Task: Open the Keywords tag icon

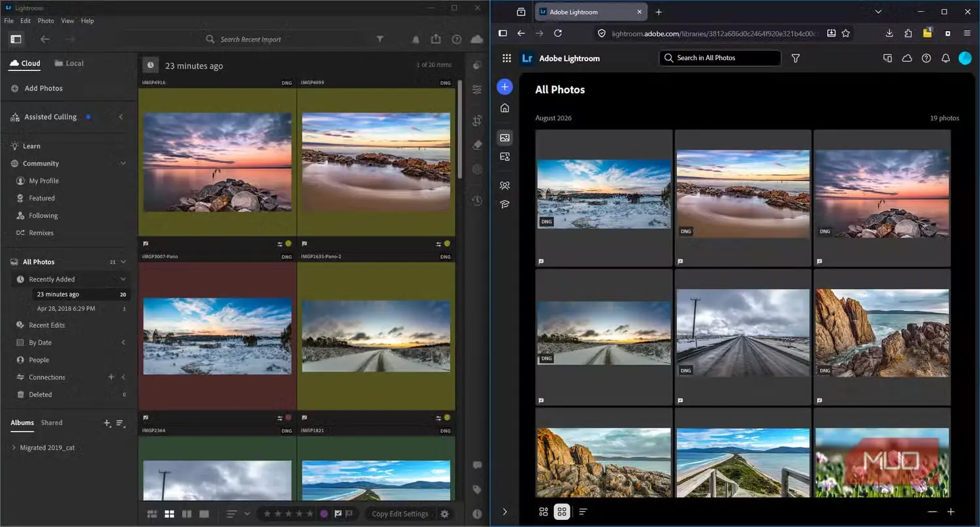Action: 478,489
